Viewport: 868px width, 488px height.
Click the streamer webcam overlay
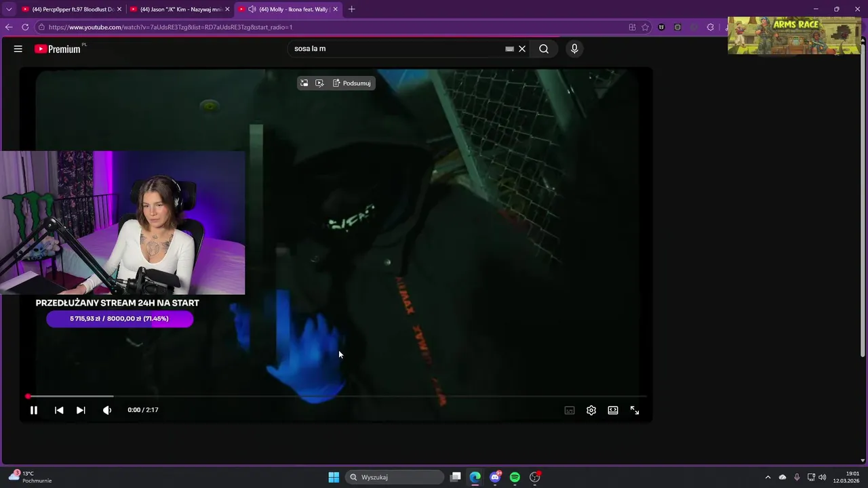coord(122,223)
